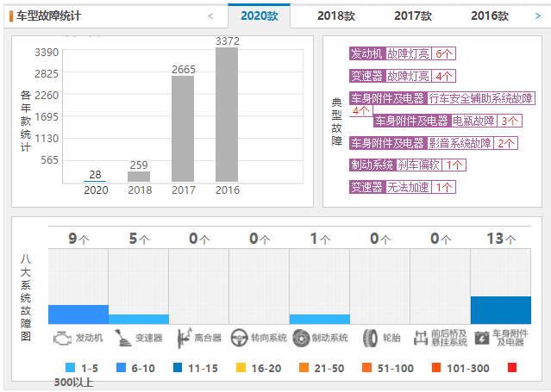The height and width of the screenshot is (392, 551).
Task: Click the 转向系统 steering wheel icon
Action: click(x=239, y=338)
